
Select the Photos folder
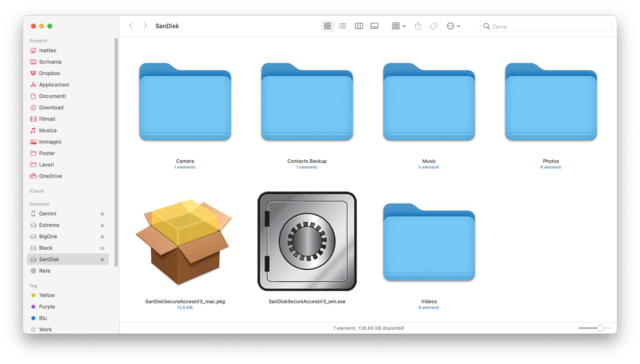click(551, 102)
